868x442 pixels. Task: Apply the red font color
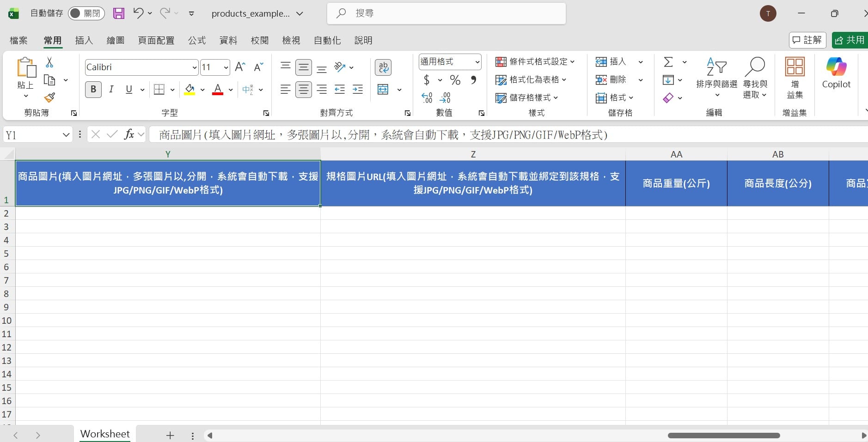click(218, 90)
